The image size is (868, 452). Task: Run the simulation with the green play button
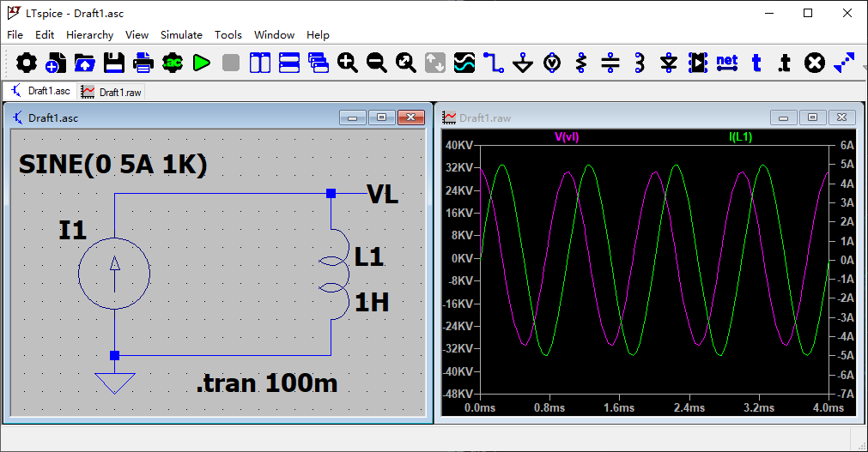coord(202,63)
